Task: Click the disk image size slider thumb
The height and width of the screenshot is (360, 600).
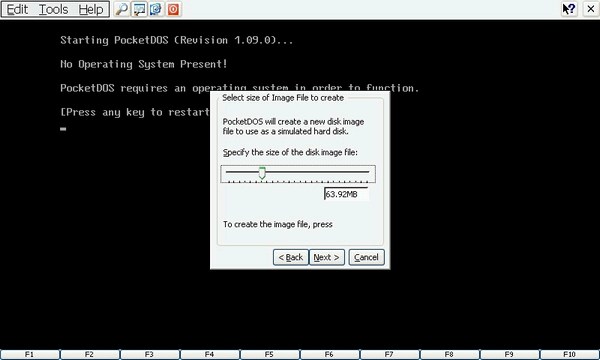Action: 262,173
